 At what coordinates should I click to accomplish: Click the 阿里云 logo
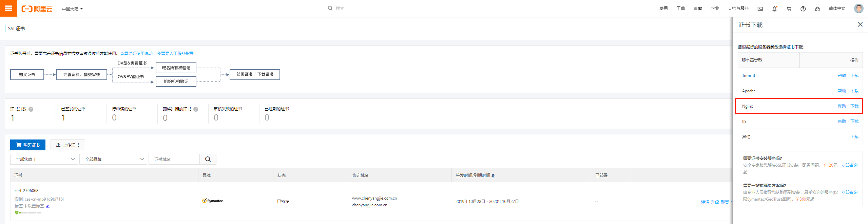pos(37,9)
